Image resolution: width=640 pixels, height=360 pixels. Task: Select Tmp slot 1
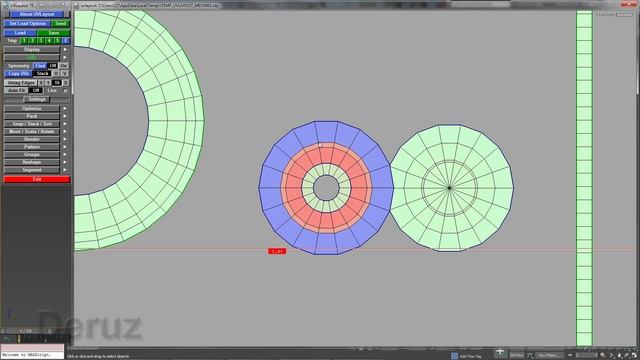[24, 41]
